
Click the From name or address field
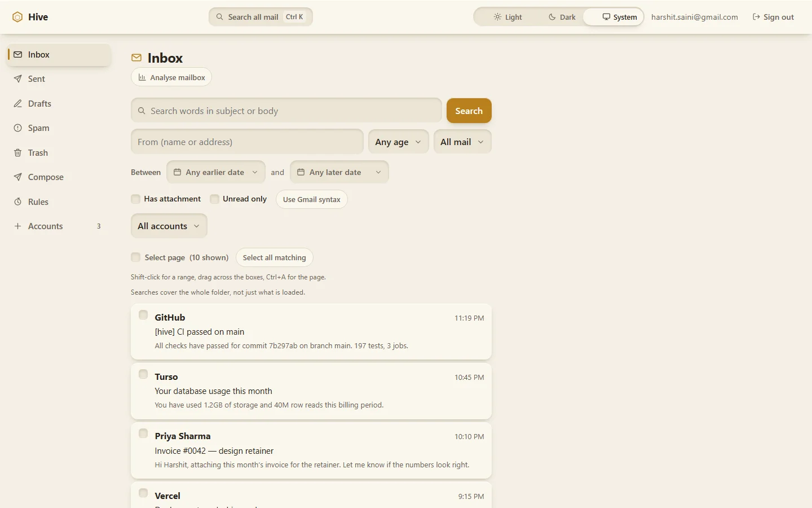pos(247,142)
